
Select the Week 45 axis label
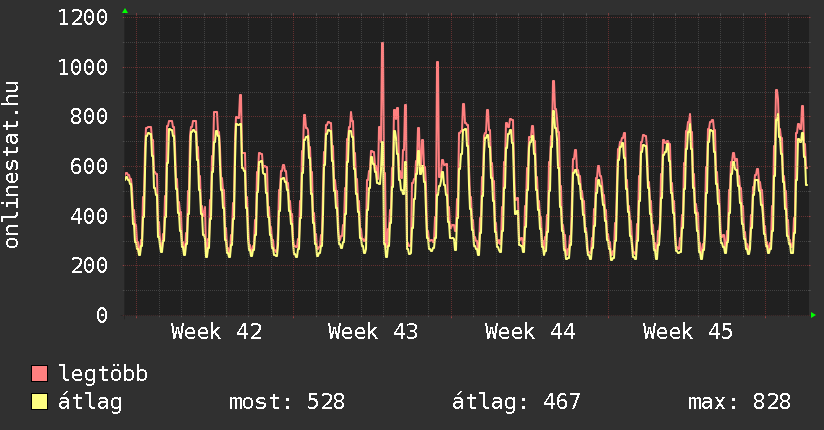pos(688,332)
